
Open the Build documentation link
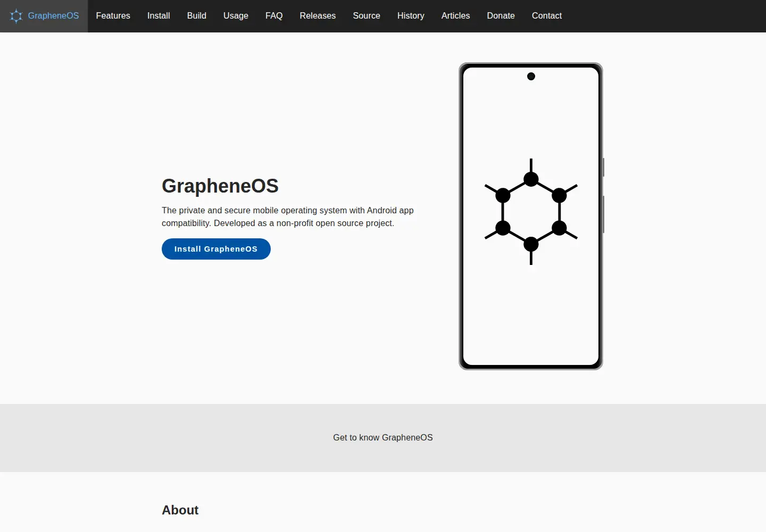[x=196, y=16]
